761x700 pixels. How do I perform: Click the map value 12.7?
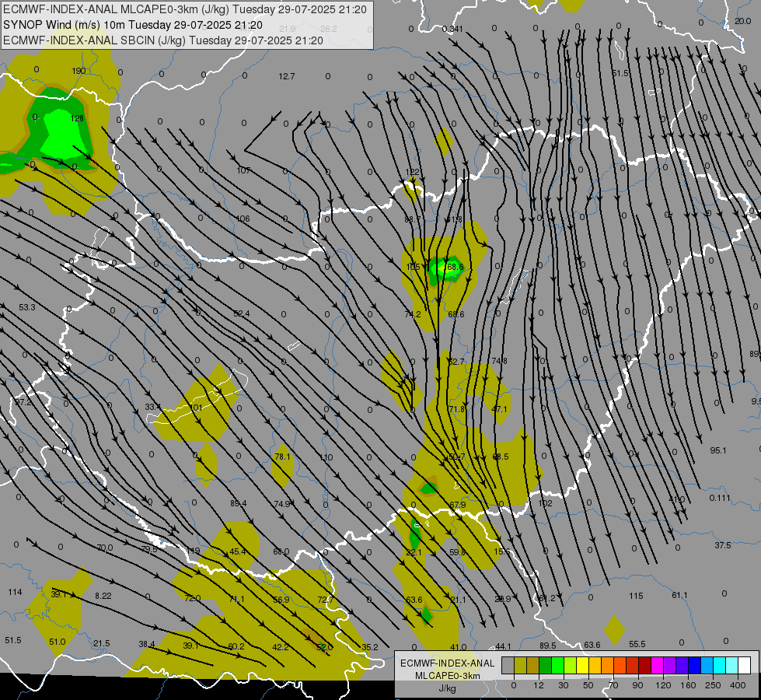[x=287, y=76]
